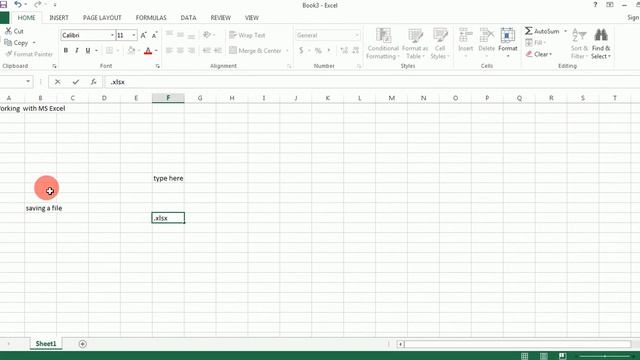Toggle bold formatting
The width and height of the screenshot is (640, 360).
pyautogui.click(x=66, y=51)
